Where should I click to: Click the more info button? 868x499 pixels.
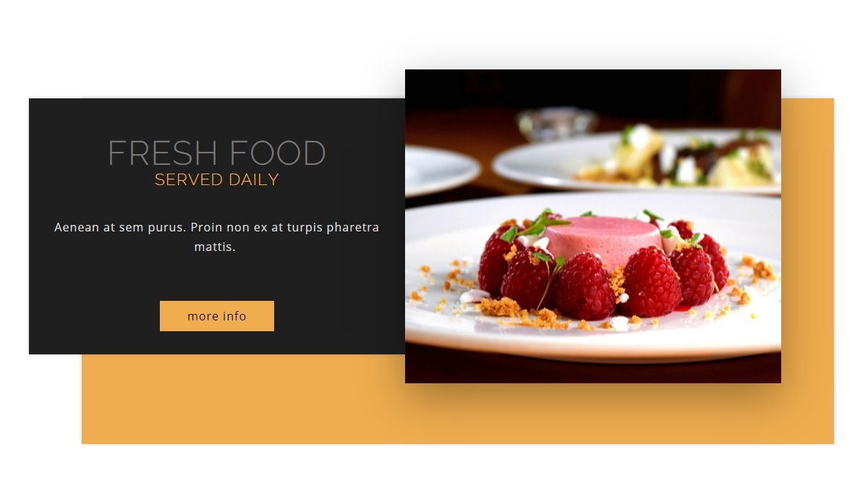coord(217,316)
